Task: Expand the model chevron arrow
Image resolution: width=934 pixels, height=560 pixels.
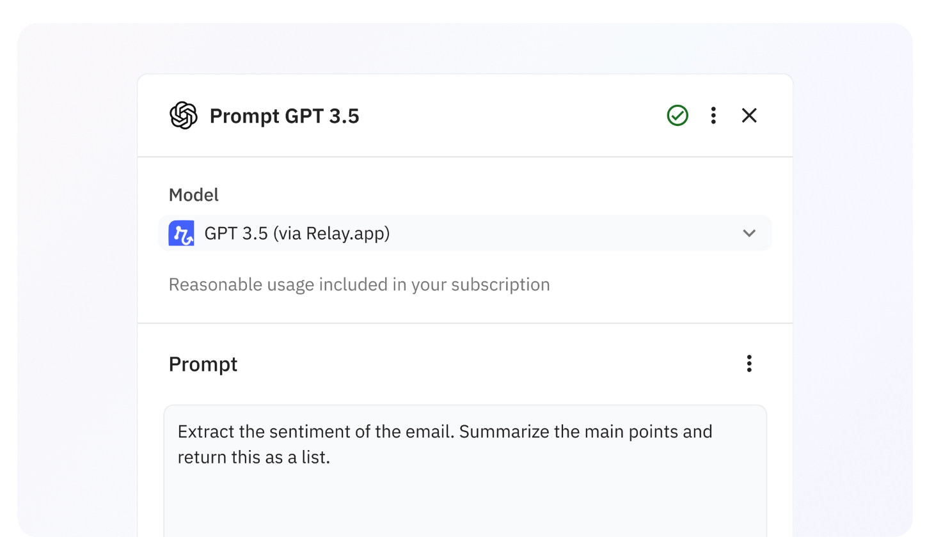Action: click(x=749, y=233)
